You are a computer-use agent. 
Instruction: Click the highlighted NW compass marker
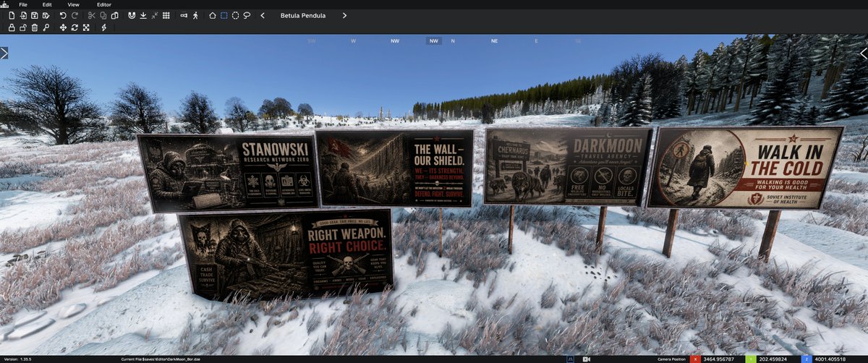coord(434,41)
